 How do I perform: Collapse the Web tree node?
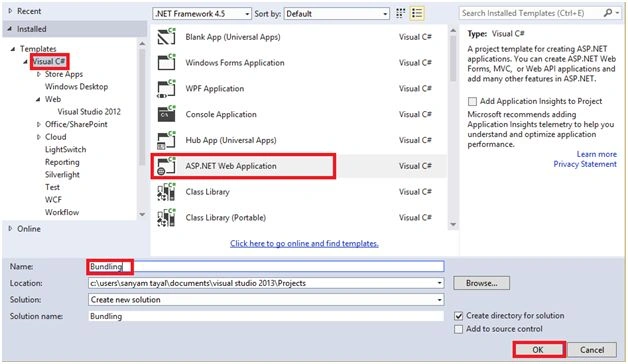(x=38, y=99)
